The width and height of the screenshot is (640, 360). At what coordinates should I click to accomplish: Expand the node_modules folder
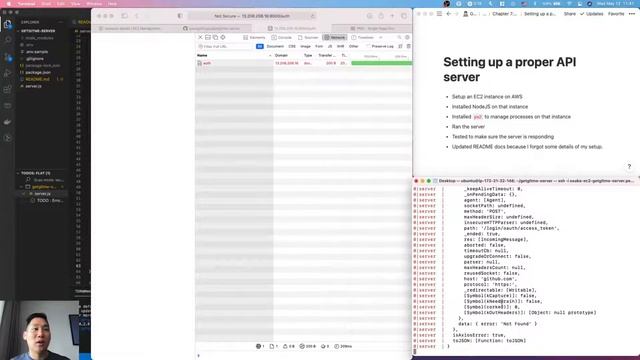39,38
